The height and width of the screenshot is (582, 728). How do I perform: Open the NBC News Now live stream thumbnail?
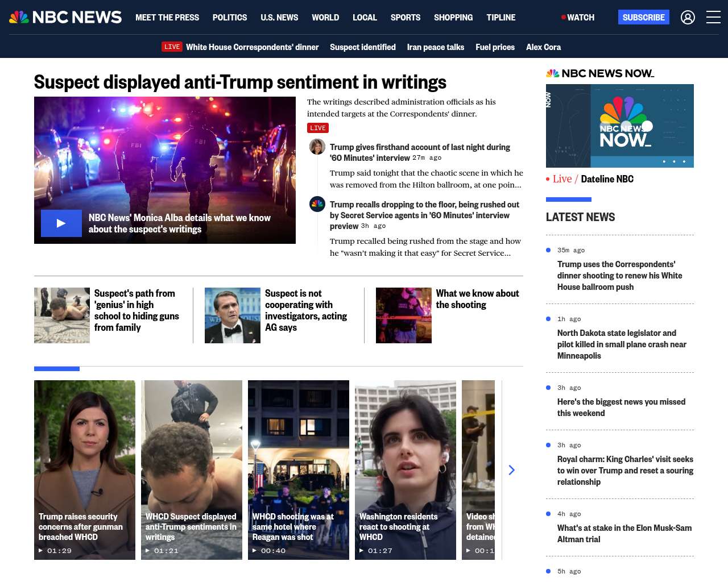(619, 126)
